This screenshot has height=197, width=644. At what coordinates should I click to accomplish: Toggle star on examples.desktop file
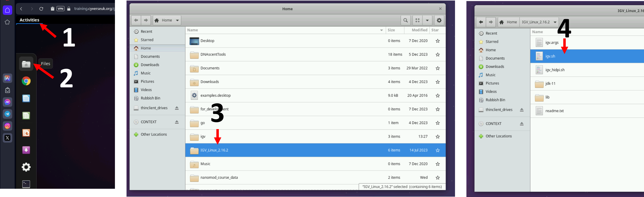[x=437, y=95]
